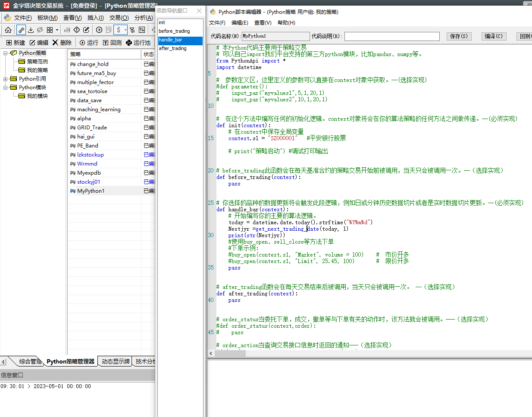Open the grid layout dropdown arrow
This screenshot has height=417, width=532.
[57, 30]
